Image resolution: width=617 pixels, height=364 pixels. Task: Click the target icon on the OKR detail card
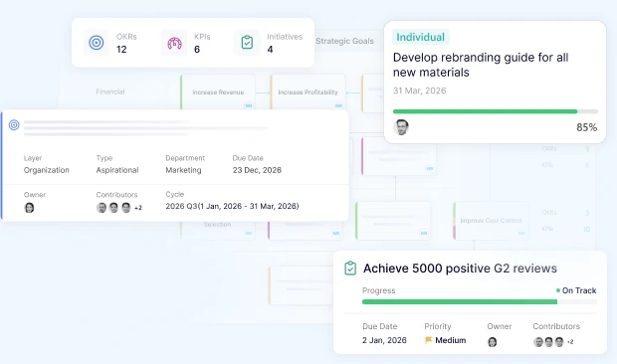point(14,125)
